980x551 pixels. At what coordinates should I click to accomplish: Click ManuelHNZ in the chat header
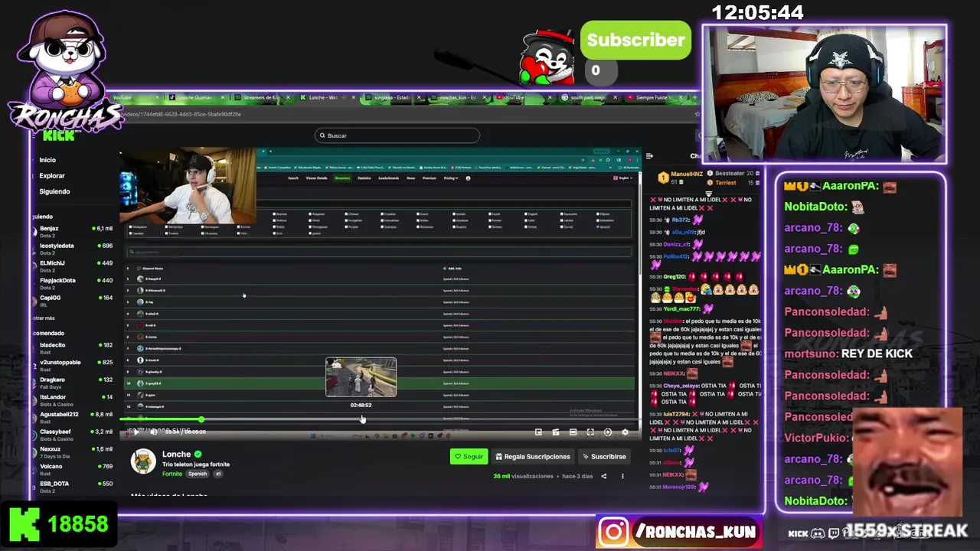686,174
